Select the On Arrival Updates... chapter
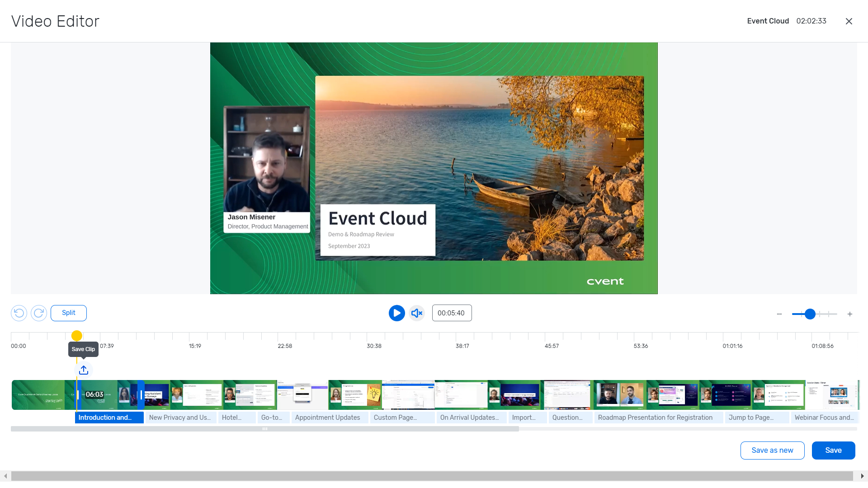Image resolution: width=868 pixels, height=488 pixels. click(472, 418)
